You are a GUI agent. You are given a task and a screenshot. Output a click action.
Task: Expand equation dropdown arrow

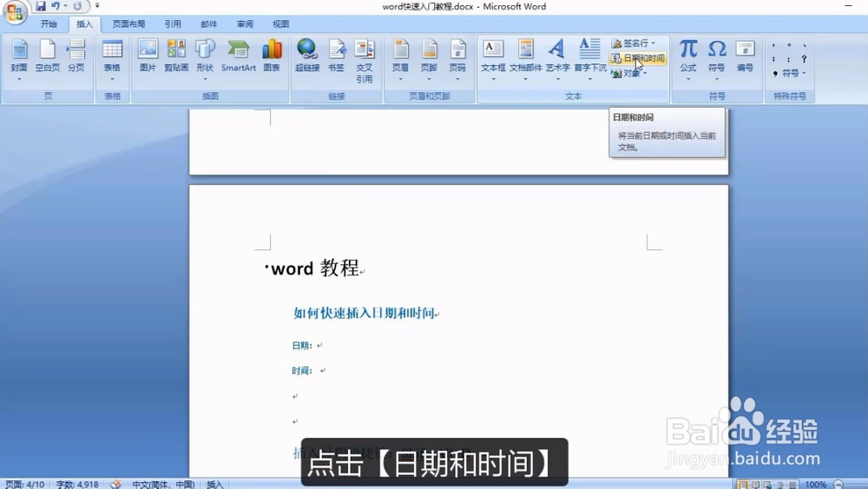tap(688, 79)
